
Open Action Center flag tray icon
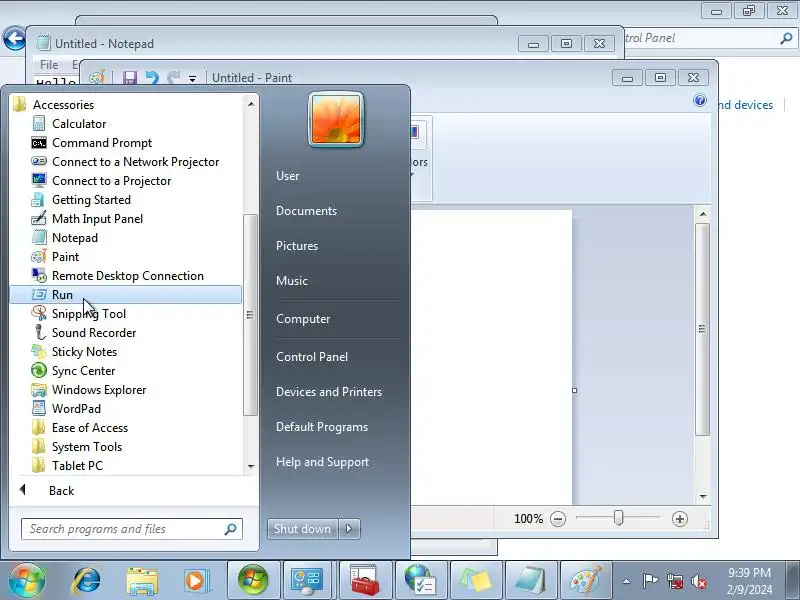[x=650, y=581]
